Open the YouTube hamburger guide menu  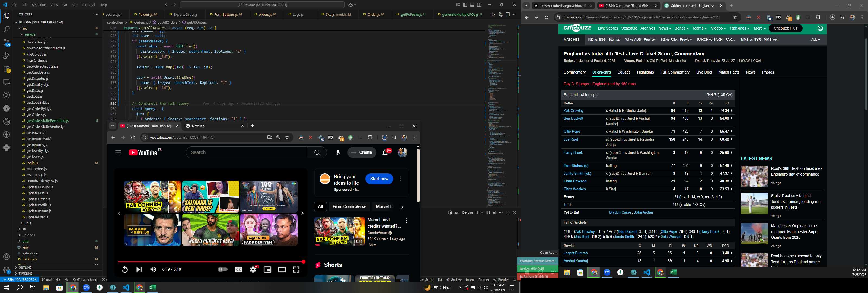point(118,152)
